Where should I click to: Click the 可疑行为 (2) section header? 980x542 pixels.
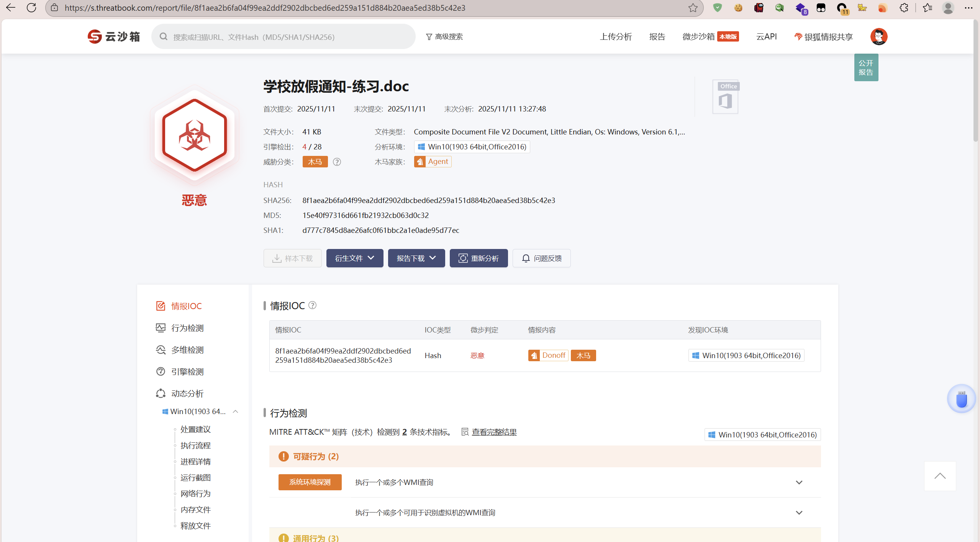545,456
